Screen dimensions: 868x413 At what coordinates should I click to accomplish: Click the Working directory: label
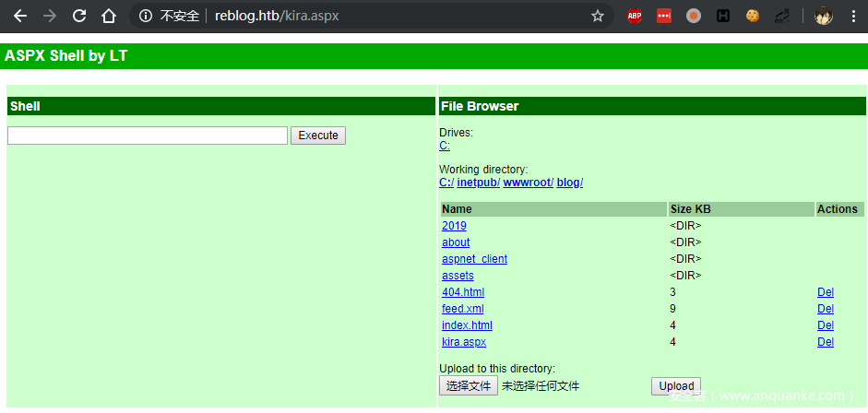[483, 170]
